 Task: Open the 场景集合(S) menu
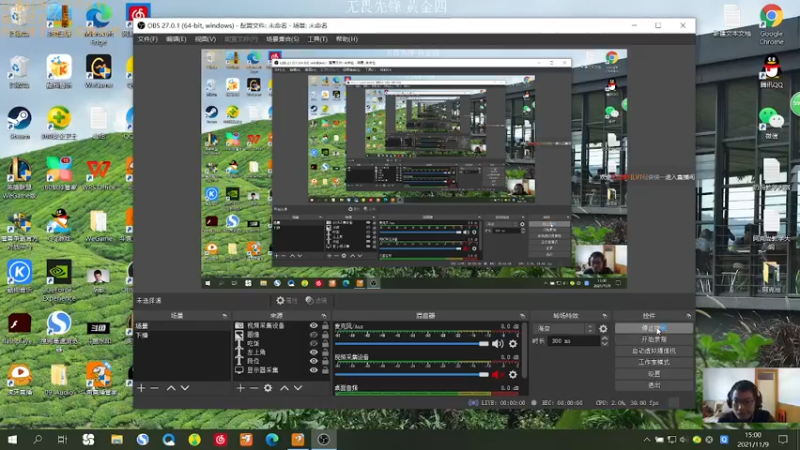282,39
